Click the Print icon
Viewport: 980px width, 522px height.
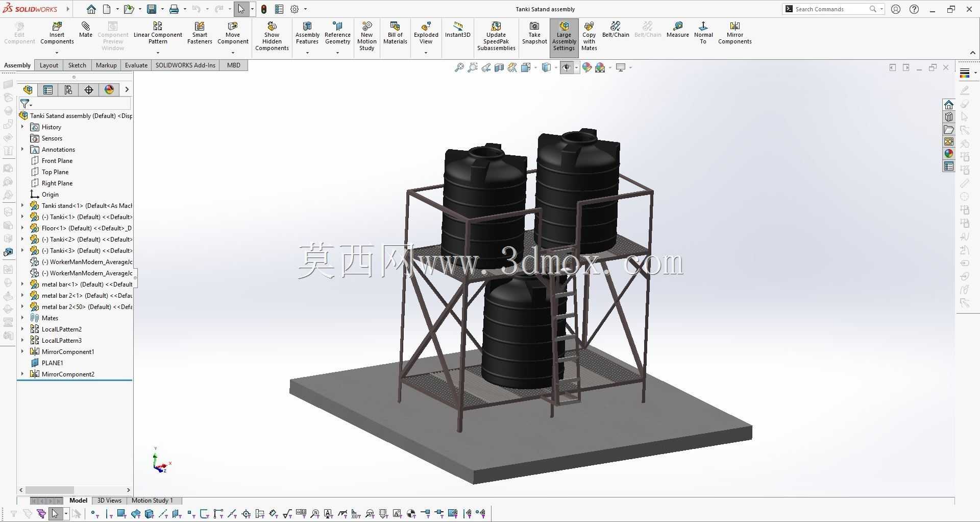point(174,9)
